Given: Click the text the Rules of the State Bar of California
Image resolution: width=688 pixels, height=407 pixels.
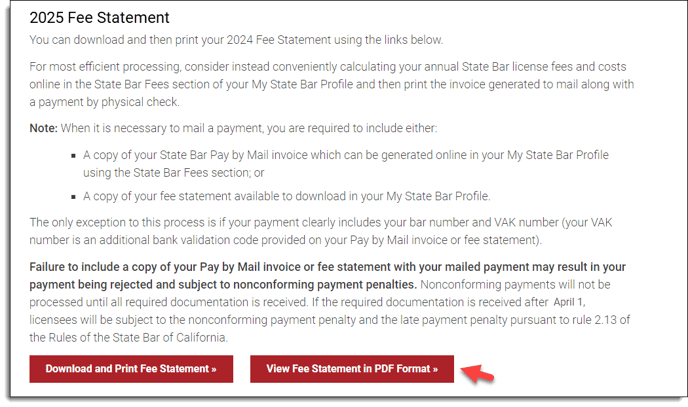Looking at the screenshot, I should point(129,338).
